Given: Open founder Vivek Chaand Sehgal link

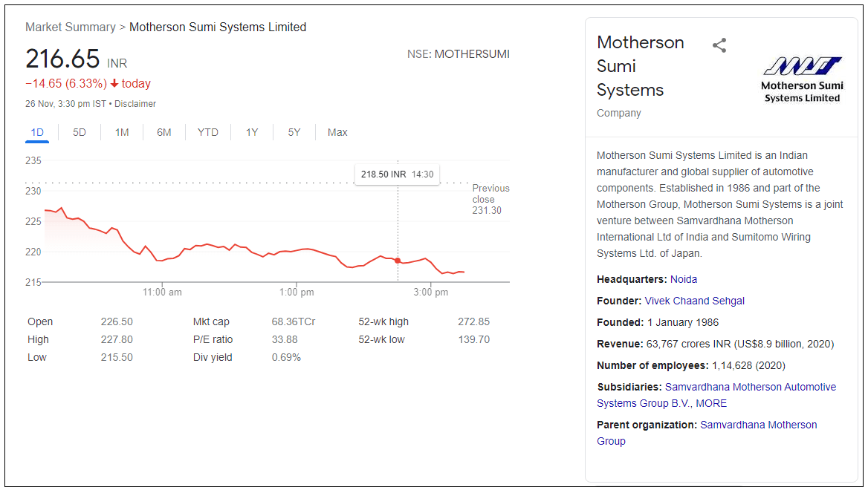Looking at the screenshot, I should 694,301.
